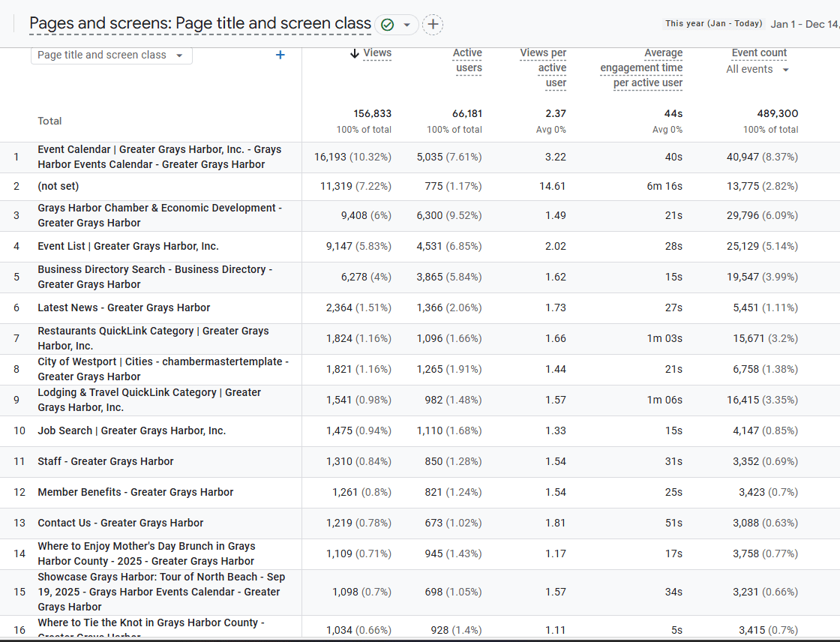Image resolution: width=840 pixels, height=642 pixels.
Task: Click the blue plus to add secondary dimension
Action: tap(280, 55)
